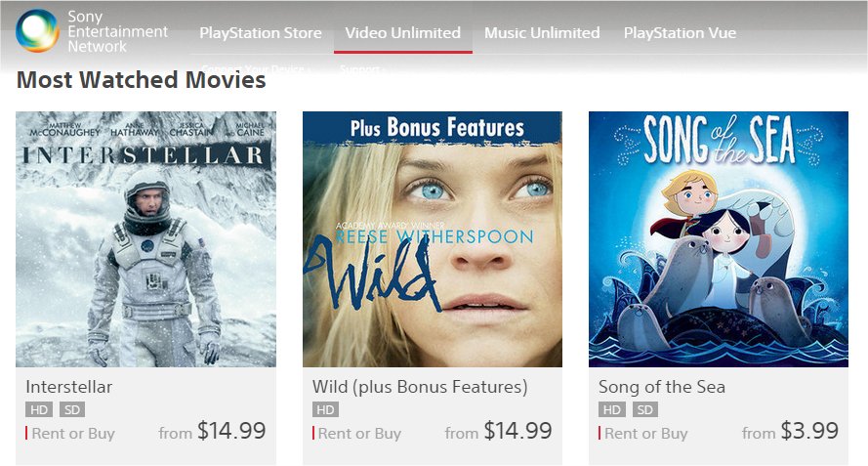Open the Wild movie poster
Viewport: 868px width, 466px height.
[x=433, y=239]
